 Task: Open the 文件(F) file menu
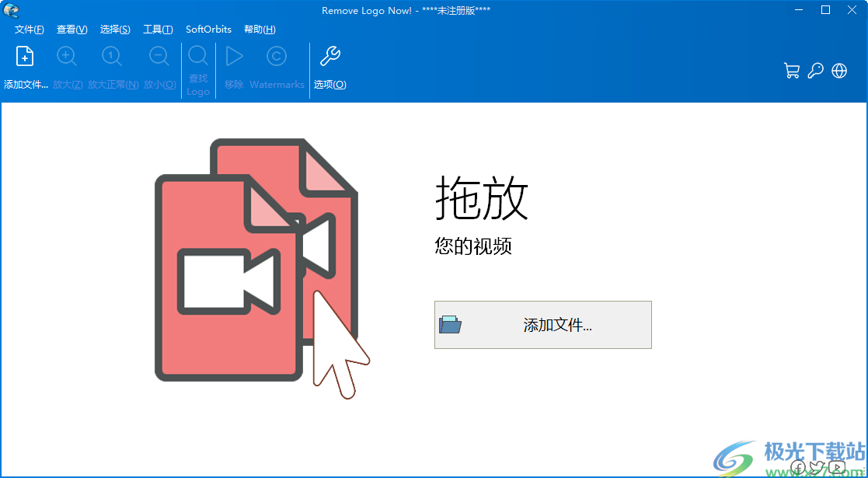[x=29, y=30]
